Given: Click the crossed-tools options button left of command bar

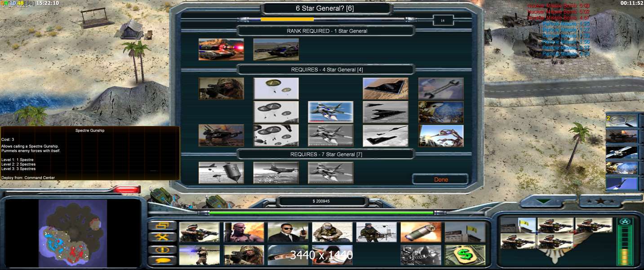Looking at the screenshot, I should (x=162, y=237).
